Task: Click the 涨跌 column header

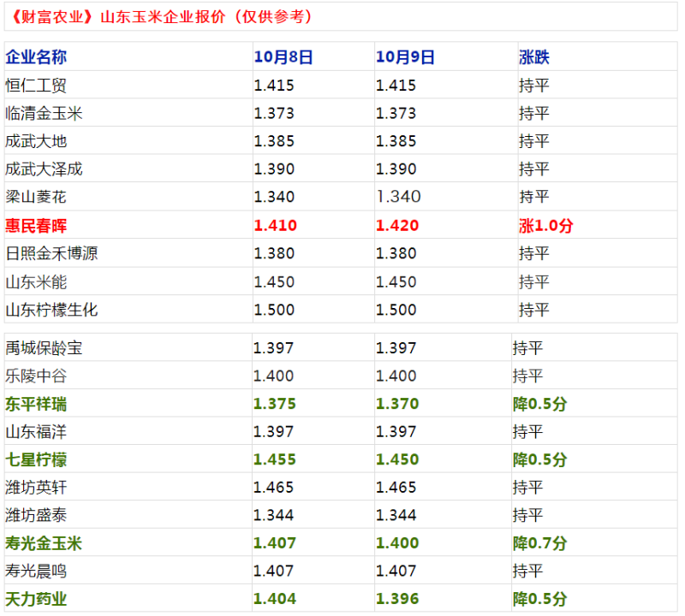Action: pyautogui.click(x=534, y=57)
